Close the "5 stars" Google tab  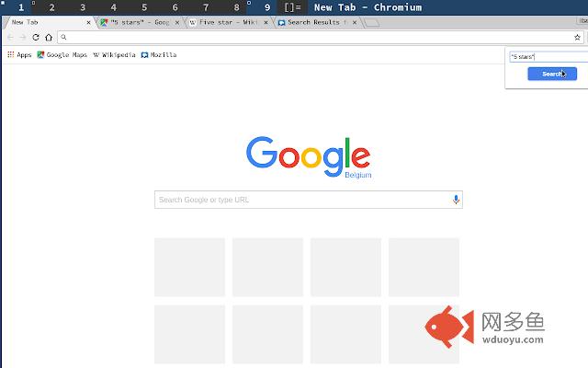[177, 22]
